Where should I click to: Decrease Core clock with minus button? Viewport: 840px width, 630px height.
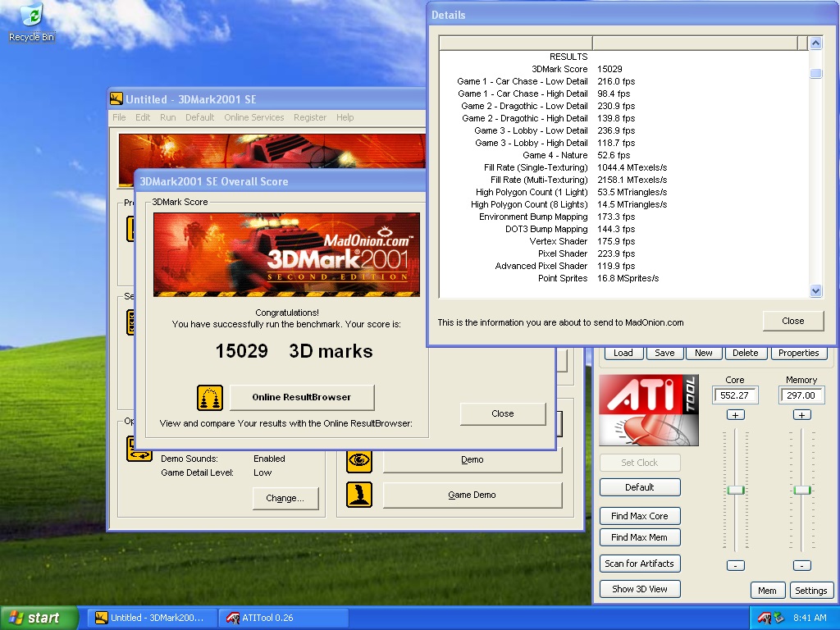pos(736,566)
